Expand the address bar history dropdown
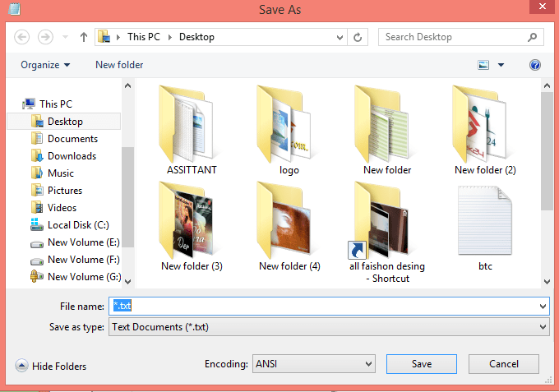The height and width of the screenshot is (392, 559). (x=340, y=37)
